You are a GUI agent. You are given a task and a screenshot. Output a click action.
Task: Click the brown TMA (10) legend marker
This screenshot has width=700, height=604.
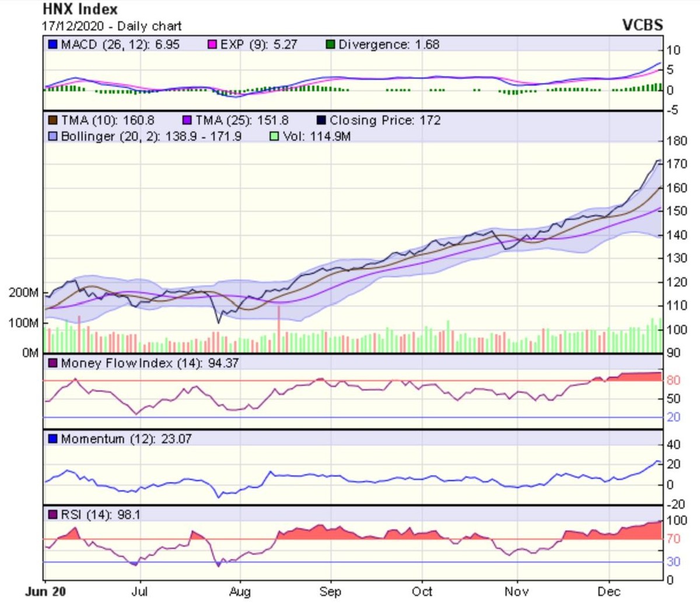(x=52, y=120)
